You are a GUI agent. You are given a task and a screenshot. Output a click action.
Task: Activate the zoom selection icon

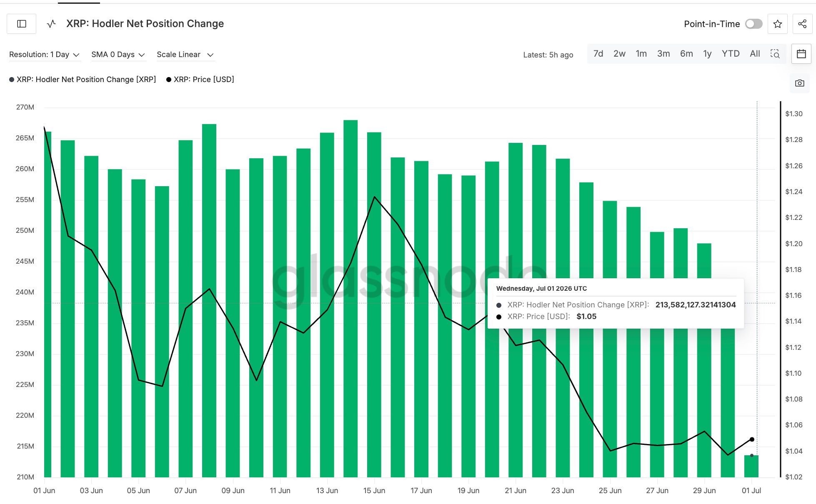pyautogui.click(x=775, y=54)
